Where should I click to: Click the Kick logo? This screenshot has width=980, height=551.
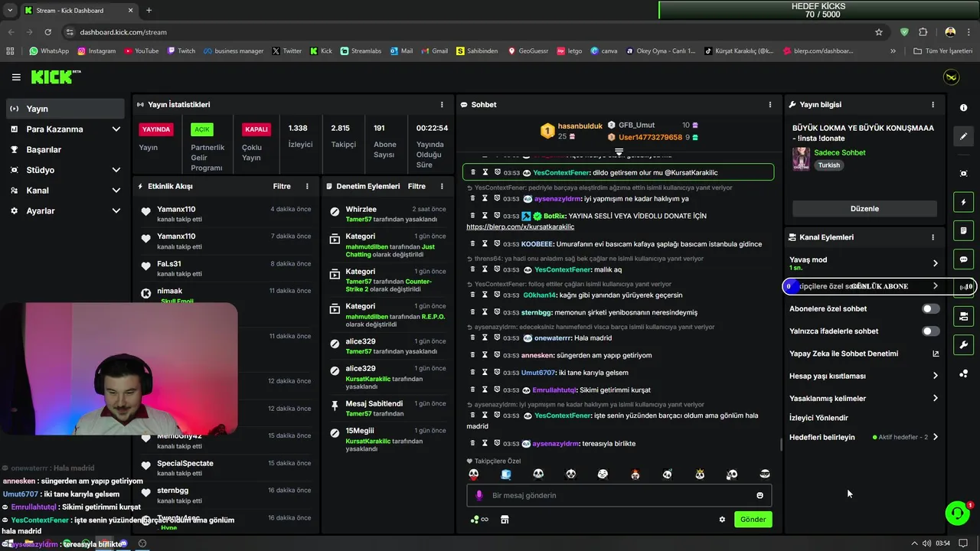tap(56, 77)
